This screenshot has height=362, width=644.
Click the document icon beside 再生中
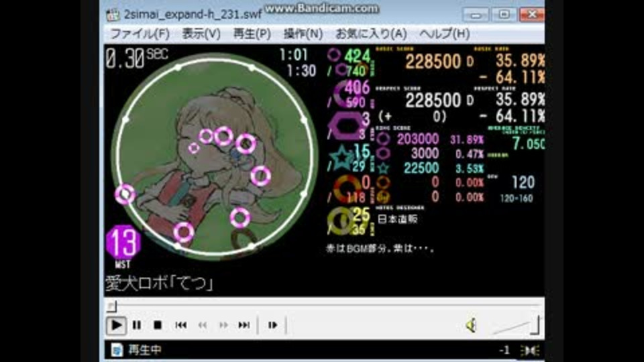point(117,350)
